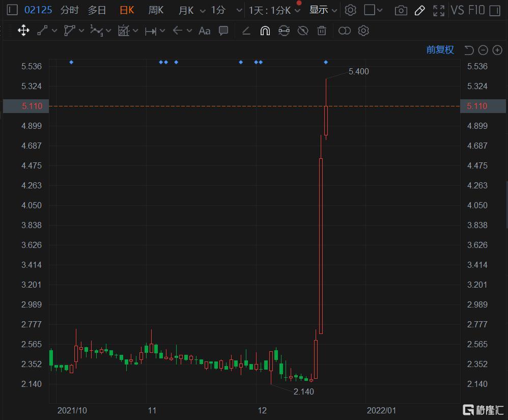This screenshot has width=508, height=420.
Task: Toggle the right sidebar panel icon
Action: point(495,10)
